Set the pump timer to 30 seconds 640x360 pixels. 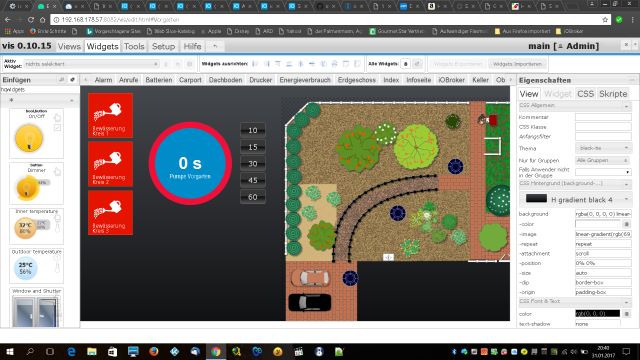tap(253, 164)
